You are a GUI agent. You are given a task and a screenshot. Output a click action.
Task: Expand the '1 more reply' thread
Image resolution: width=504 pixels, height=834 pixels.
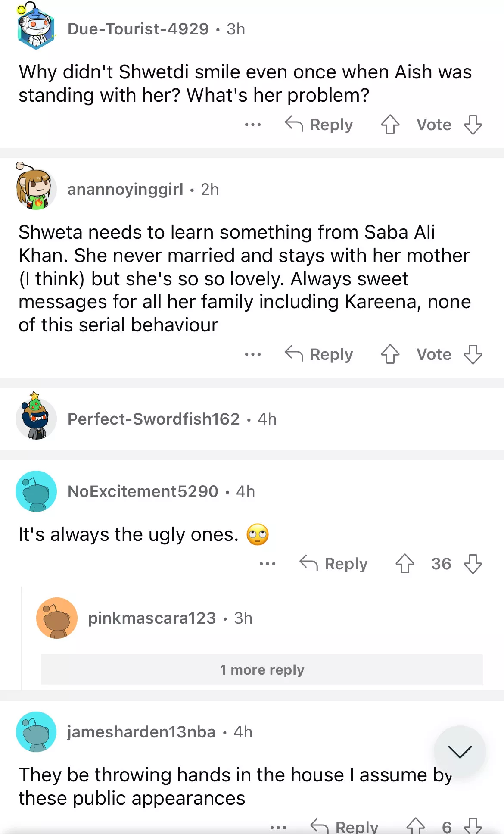tap(262, 670)
